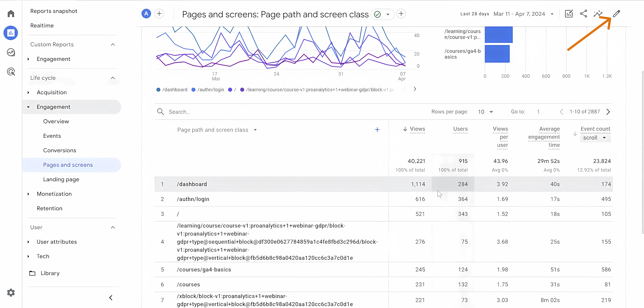Screen dimensions: 644x308
Task: Click the /authn/login row path
Action: (x=193, y=199)
